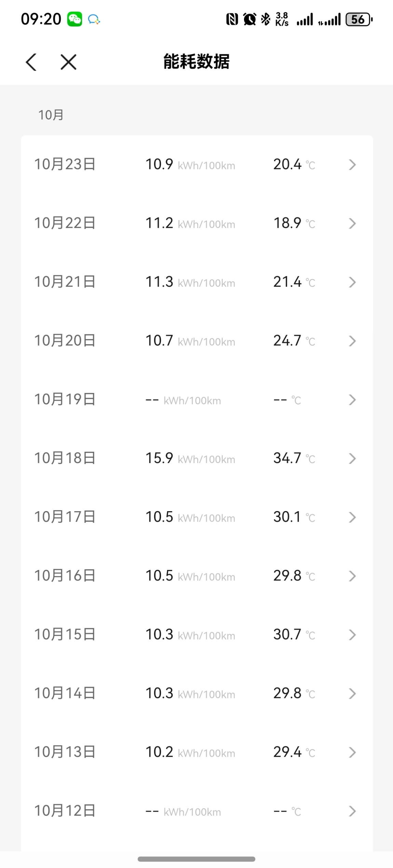Image resolution: width=393 pixels, height=868 pixels.
Task: Expand October 14 entry chevron
Action: tap(352, 693)
